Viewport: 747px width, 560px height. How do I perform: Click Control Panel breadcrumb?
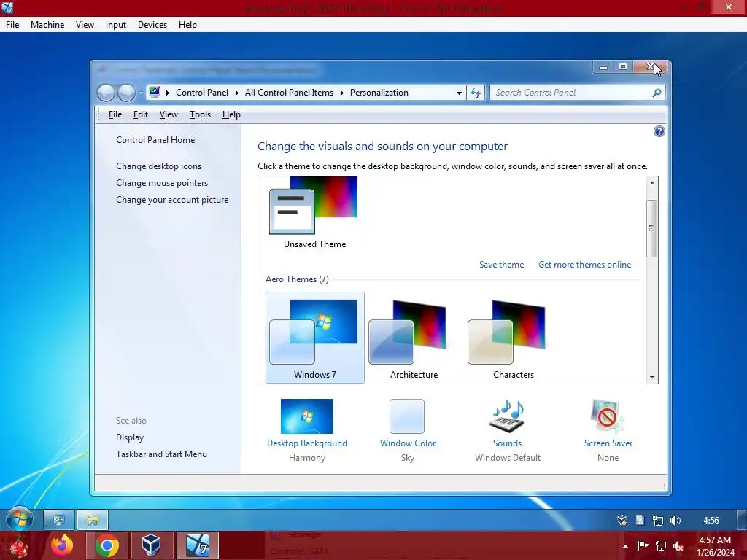202,93
